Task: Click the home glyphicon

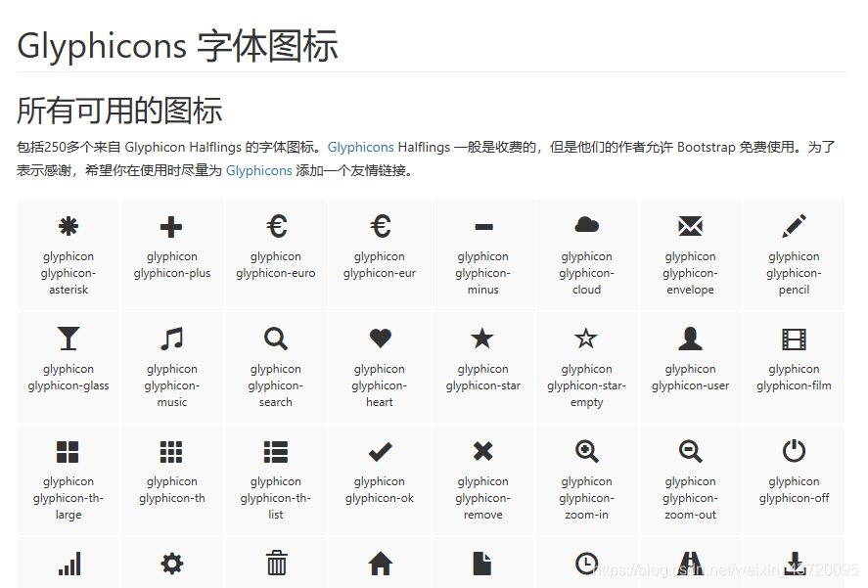Action: click(381, 565)
